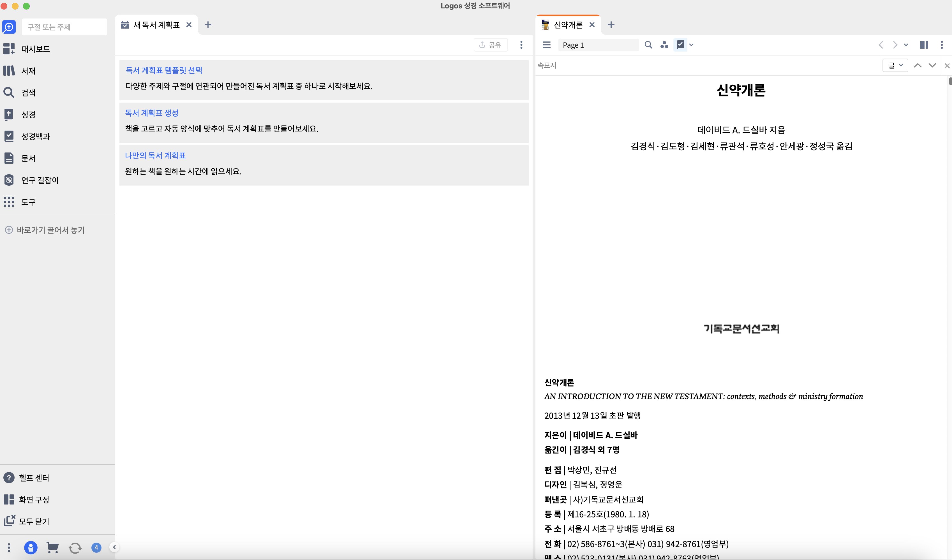
Task: Close the 속표지 locator bar
Action: click(947, 66)
